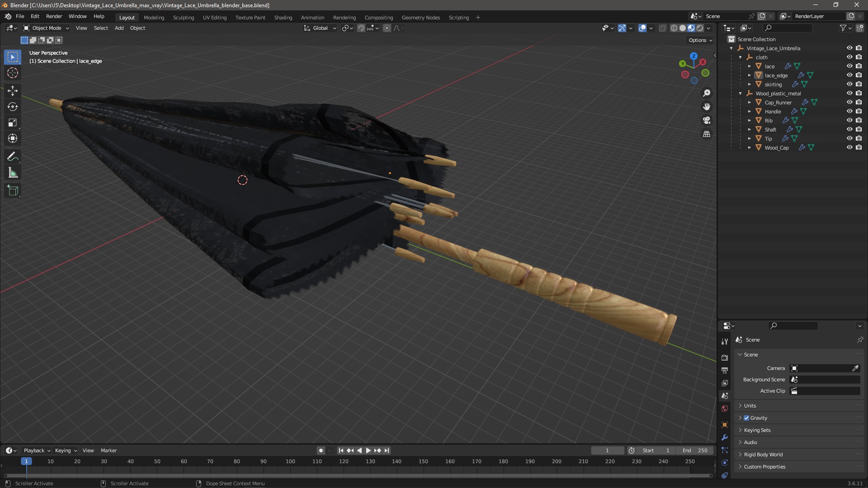Toggle X-ray view in viewport header
Image resolution: width=868 pixels, height=488 pixels.
pos(662,28)
